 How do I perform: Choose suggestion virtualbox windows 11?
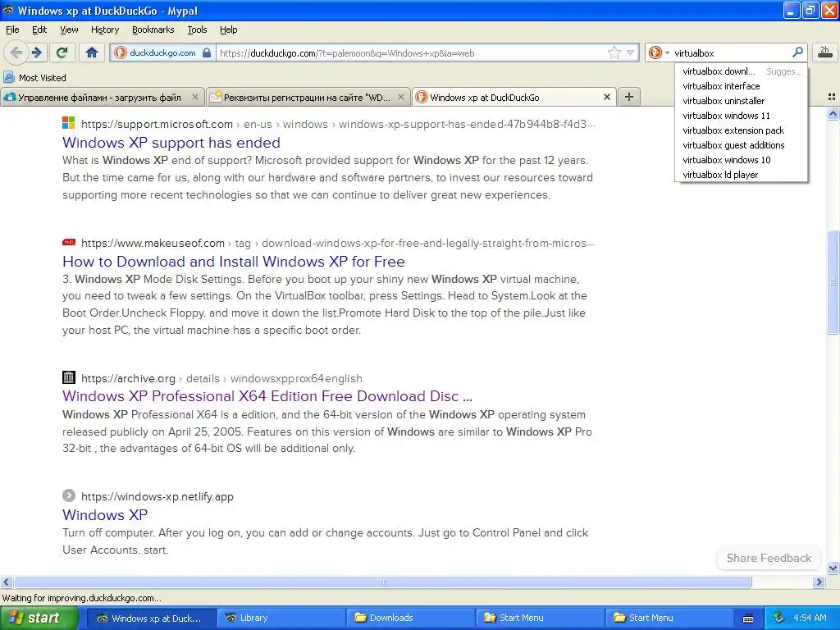(741, 116)
